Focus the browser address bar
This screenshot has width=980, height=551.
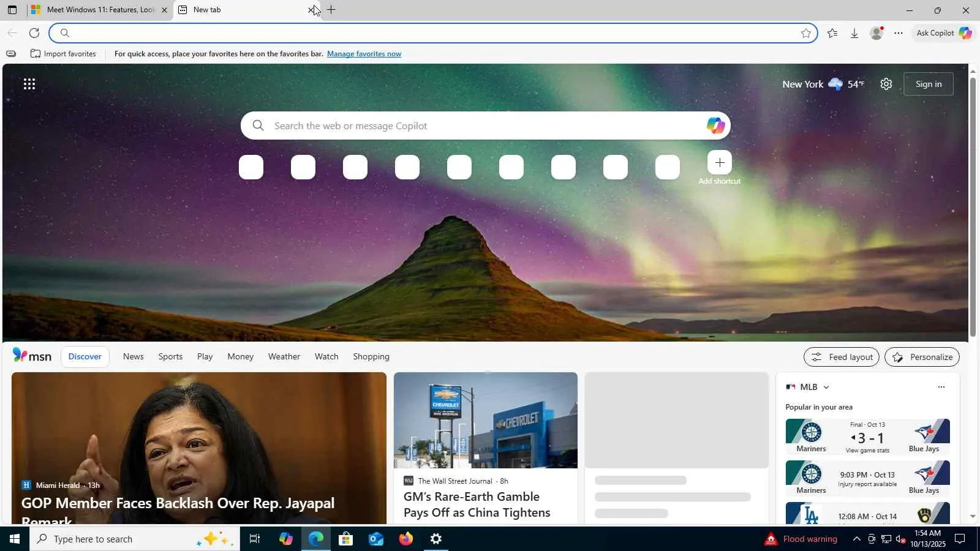click(x=432, y=33)
